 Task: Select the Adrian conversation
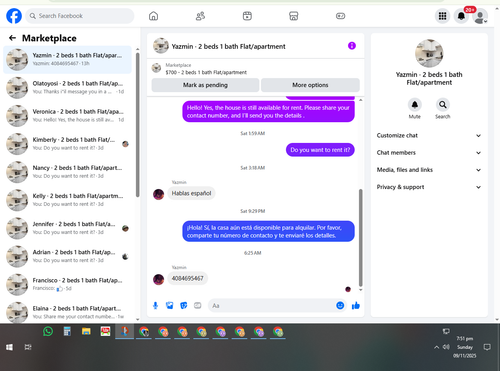click(x=67, y=256)
